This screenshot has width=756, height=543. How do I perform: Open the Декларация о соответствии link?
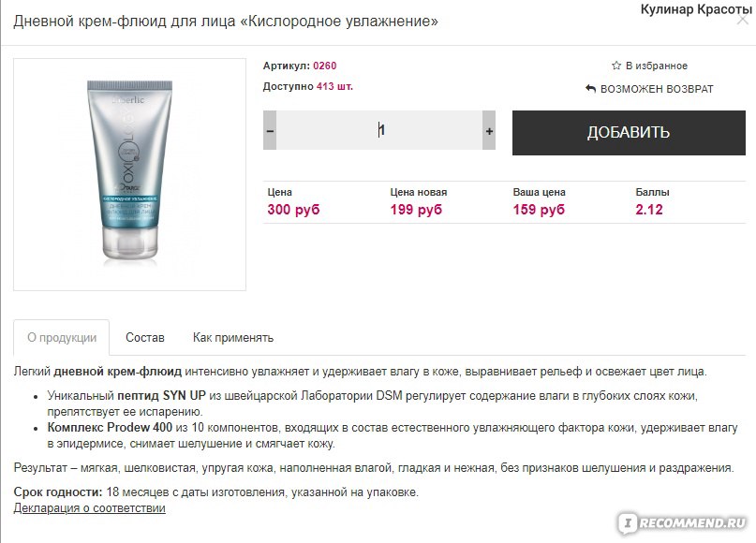pos(90,508)
